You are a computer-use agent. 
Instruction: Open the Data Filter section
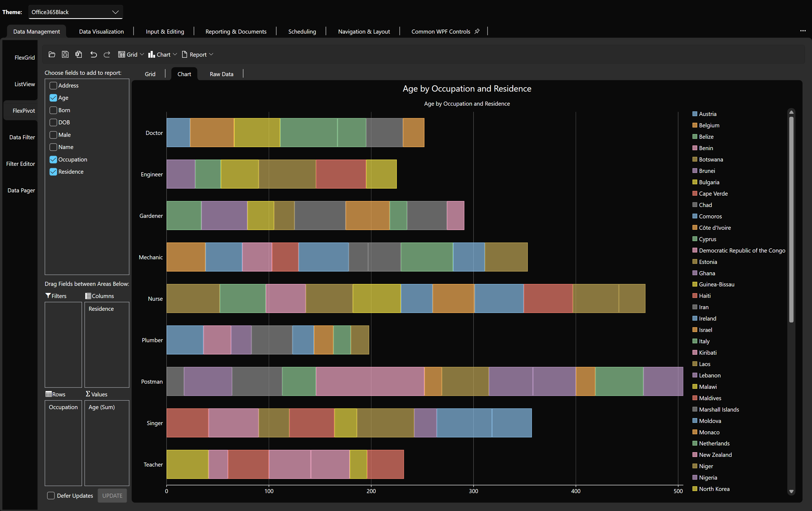(22, 137)
